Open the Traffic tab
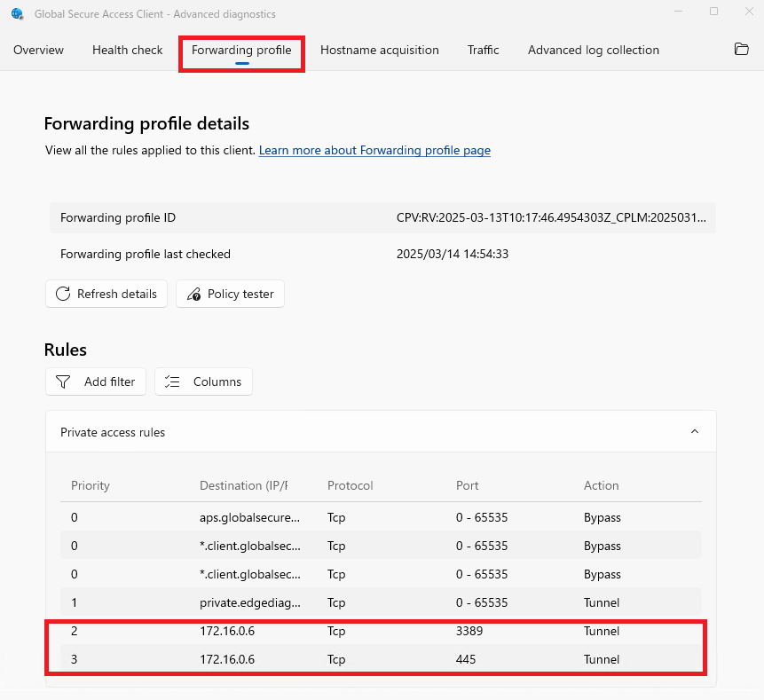764x700 pixels. (x=483, y=50)
